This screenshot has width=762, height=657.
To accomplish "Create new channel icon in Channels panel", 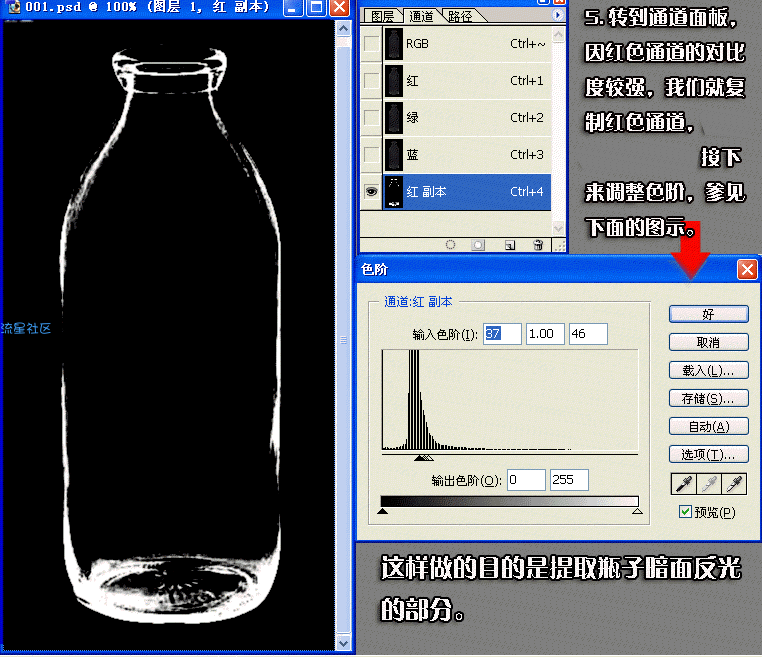I will (x=509, y=245).
